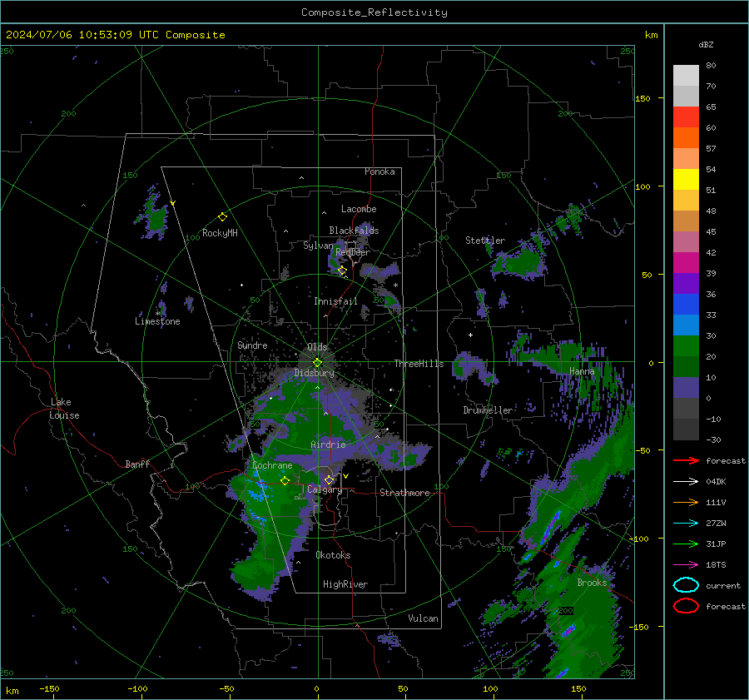Click the white 04DK arrow in the legend
The height and width of the screenshot is (700, 749).
(x=686, y=481)
